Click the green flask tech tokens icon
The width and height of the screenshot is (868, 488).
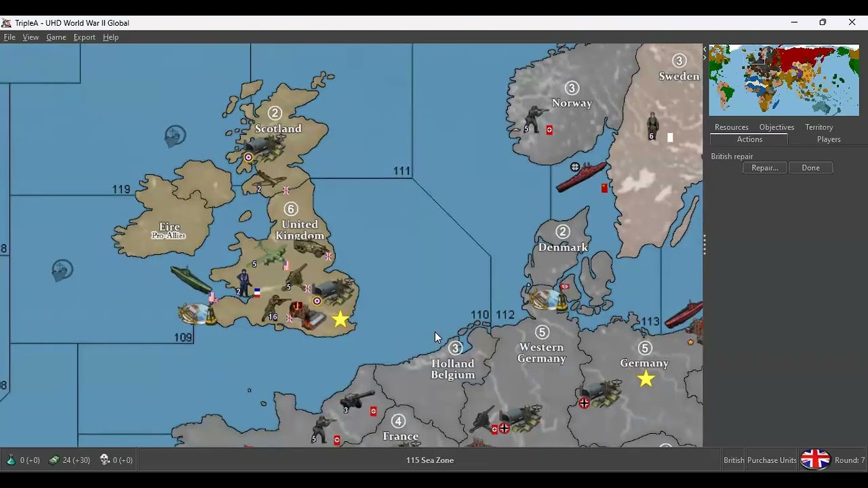(11, 460)
